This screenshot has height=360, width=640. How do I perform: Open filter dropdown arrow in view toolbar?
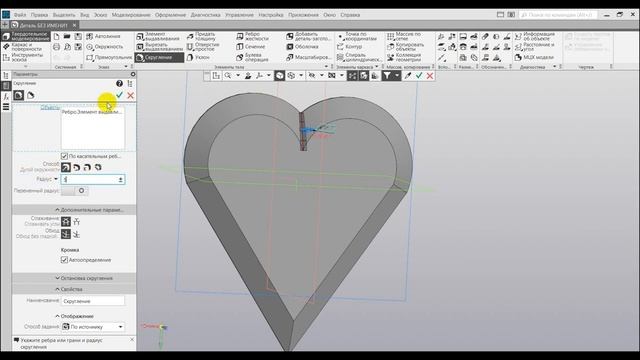pos(397,76)
